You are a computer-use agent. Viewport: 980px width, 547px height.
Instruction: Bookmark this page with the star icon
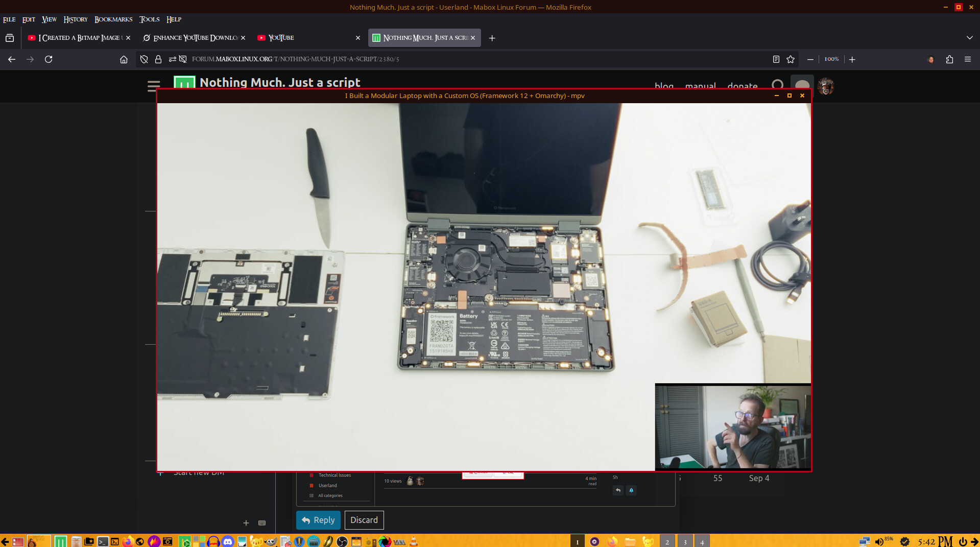point(791,59)
